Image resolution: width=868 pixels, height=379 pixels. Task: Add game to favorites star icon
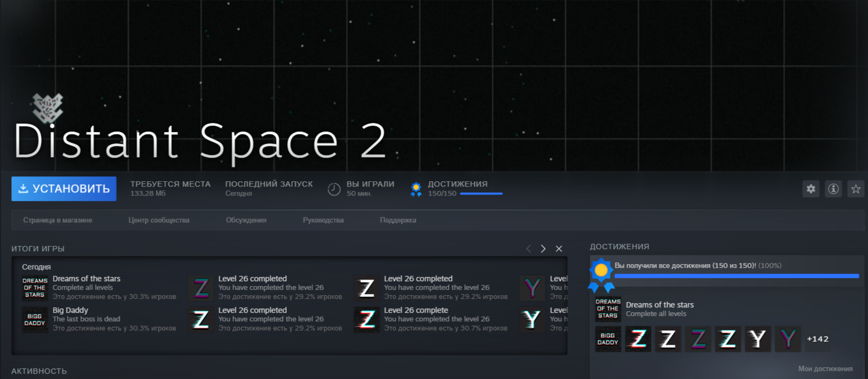tap(856, 189)
